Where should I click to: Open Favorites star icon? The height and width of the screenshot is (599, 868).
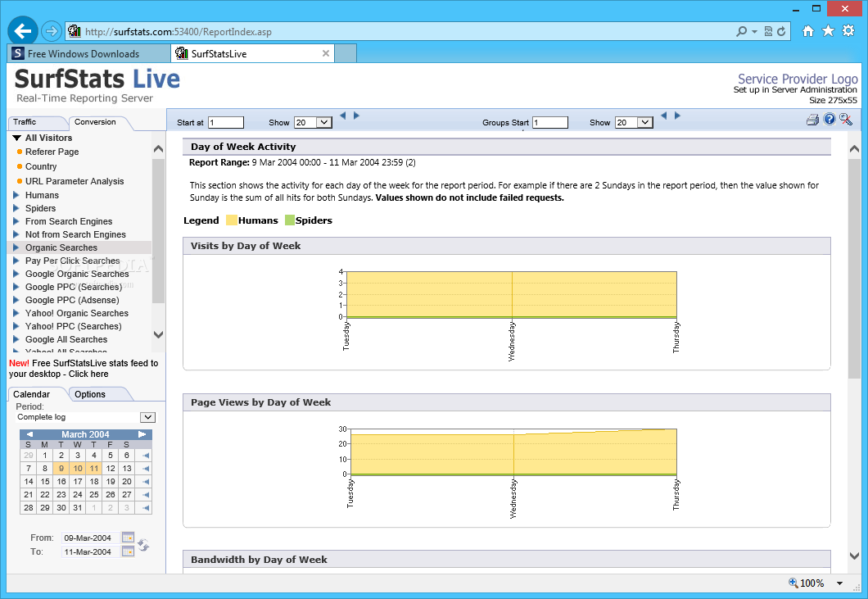point(828,31)
